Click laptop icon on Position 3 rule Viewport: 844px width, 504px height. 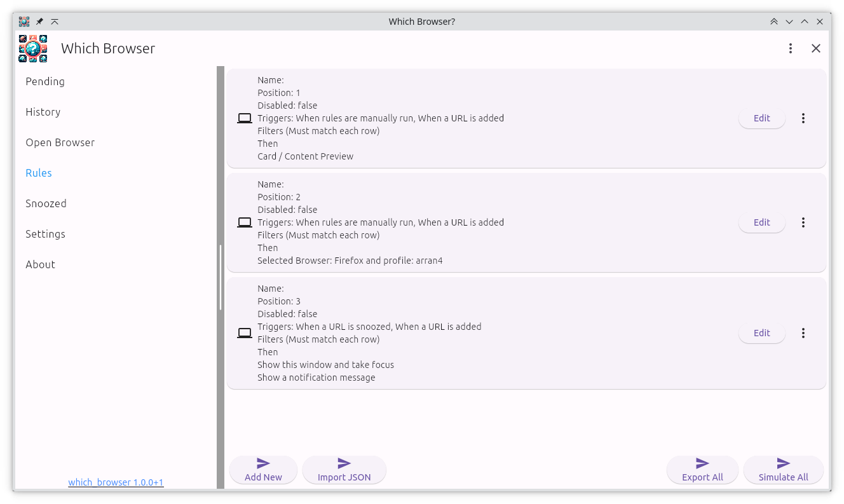244,333
